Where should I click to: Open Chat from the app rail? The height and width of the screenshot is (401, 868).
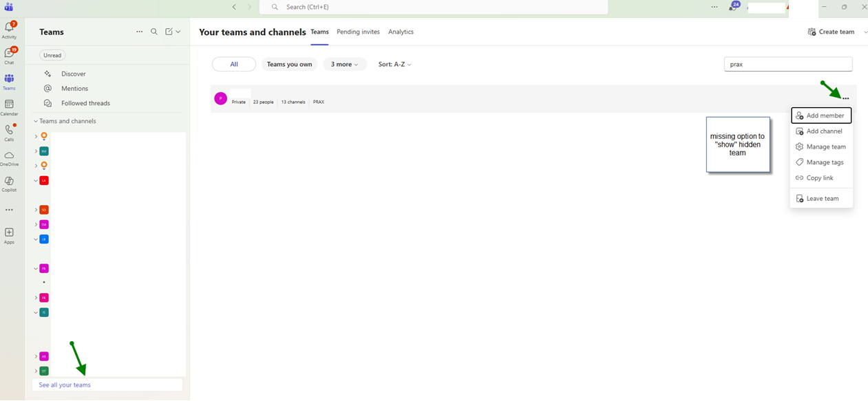coord(10,55)
